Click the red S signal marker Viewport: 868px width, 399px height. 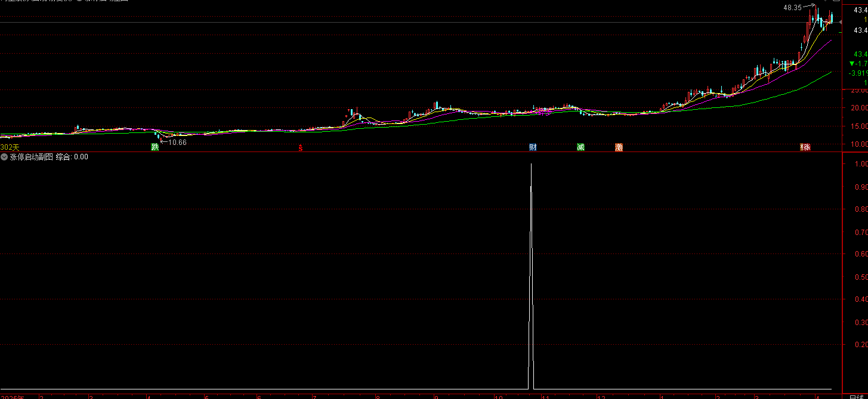tap(301, 148)
